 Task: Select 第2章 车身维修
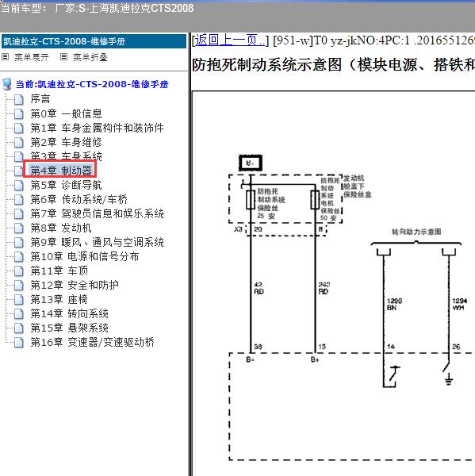click(66, 142)
